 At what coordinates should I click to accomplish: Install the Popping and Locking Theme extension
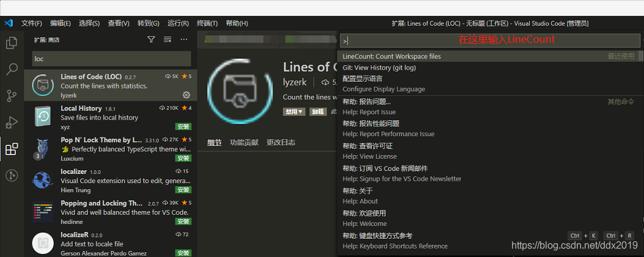(183, 221)
